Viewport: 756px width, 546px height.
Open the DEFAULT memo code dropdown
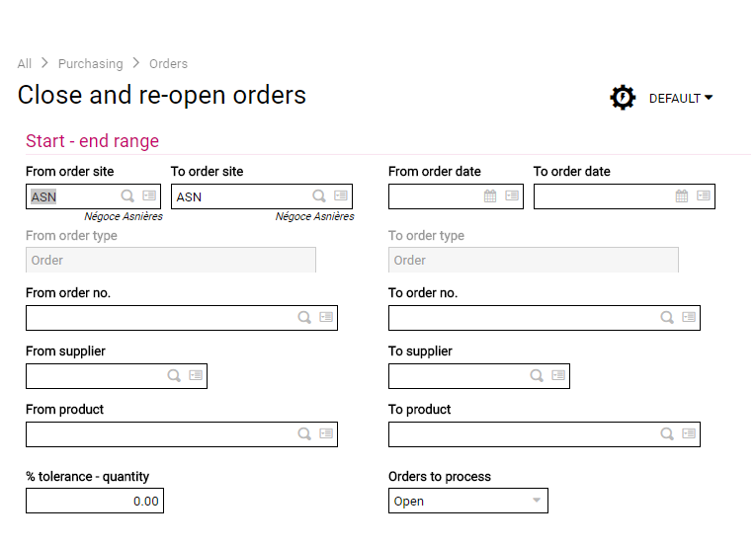click(x=681, y=99)
